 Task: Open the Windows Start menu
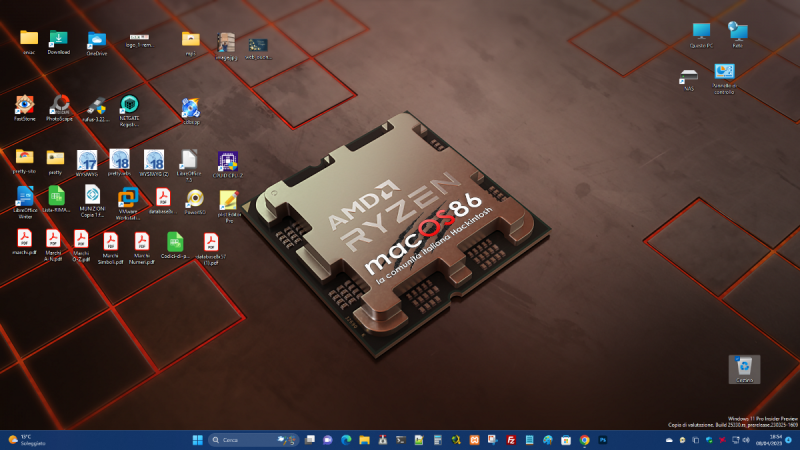[x=197, y=440]
